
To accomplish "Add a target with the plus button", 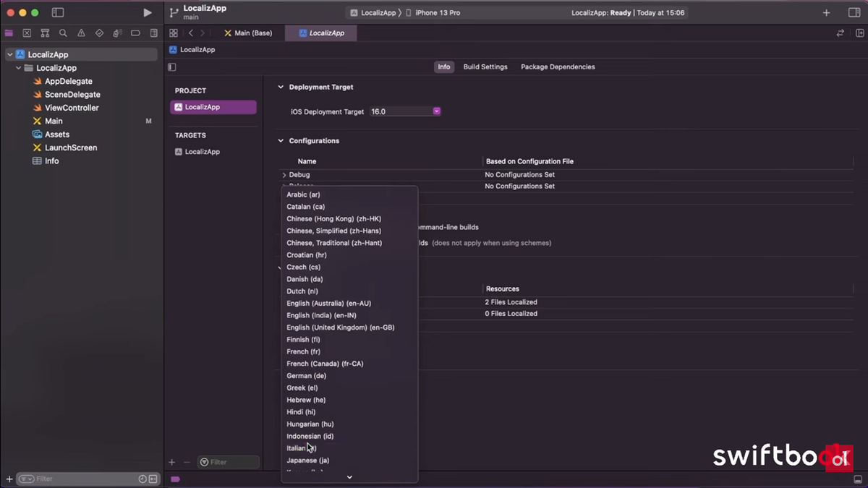I will pyautogui.click(x=172, y=462).
